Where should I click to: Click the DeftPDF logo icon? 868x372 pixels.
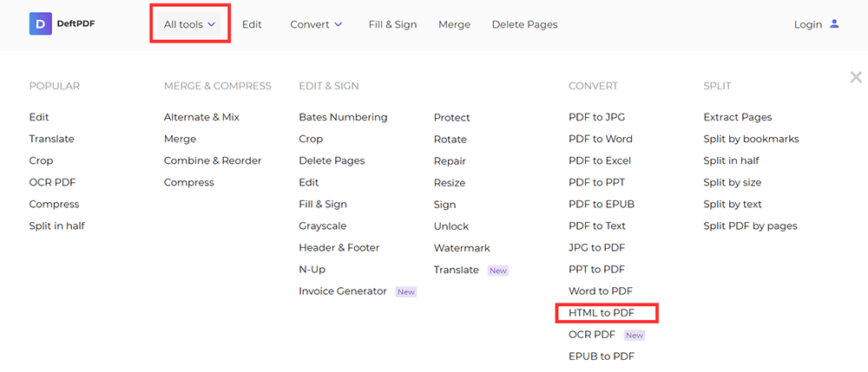[41, 23]
